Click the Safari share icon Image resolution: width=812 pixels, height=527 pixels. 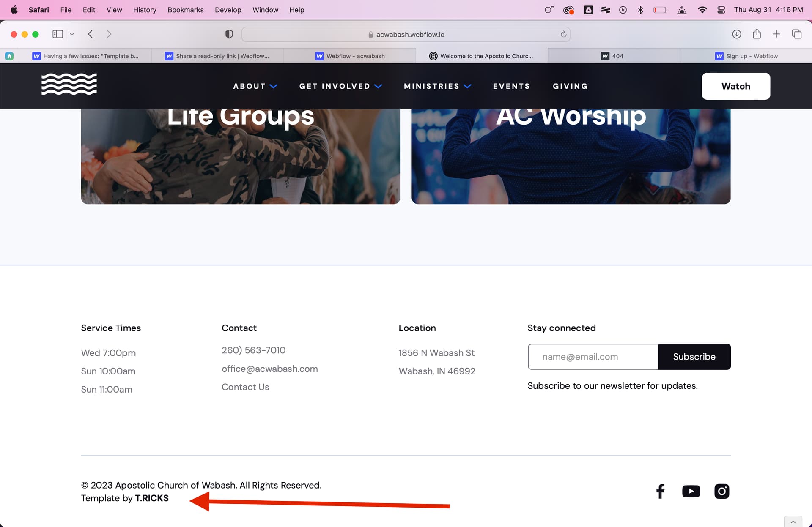pyautogui.click(x=757, y=34)
